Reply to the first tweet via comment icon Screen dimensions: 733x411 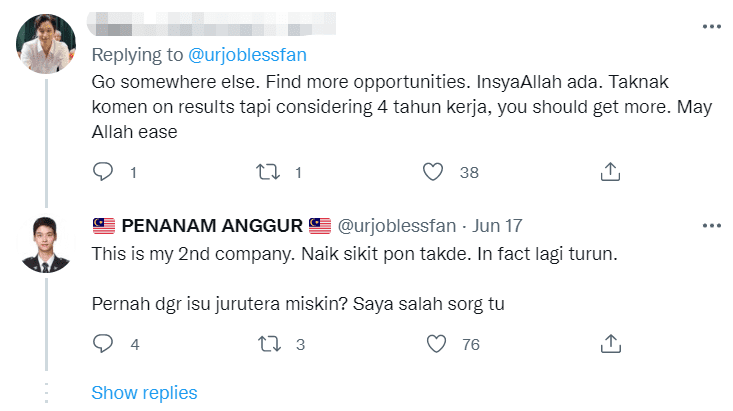tap(103, 172)
